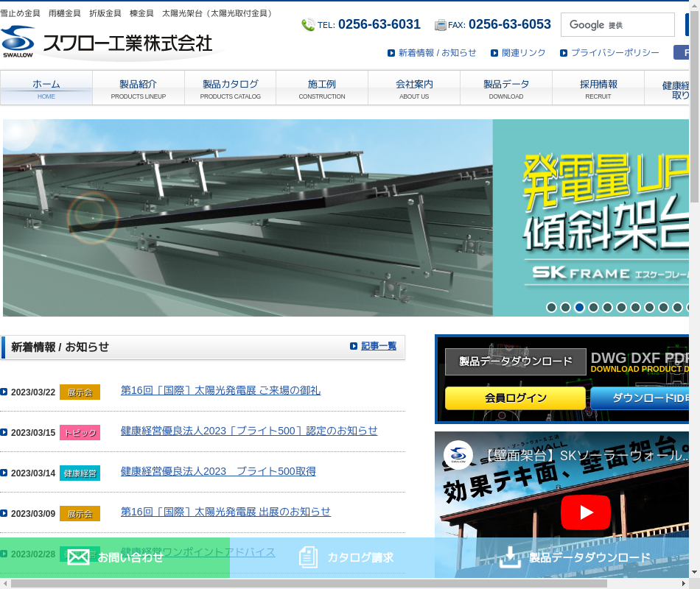
Task: Open the 記事一覧 article list link
Action: tap(378, 346)
